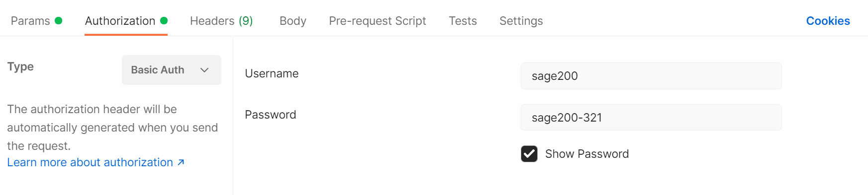Screen dimensions: 868x195
Task: Open the Cookies link
Action: coord(828,21)
